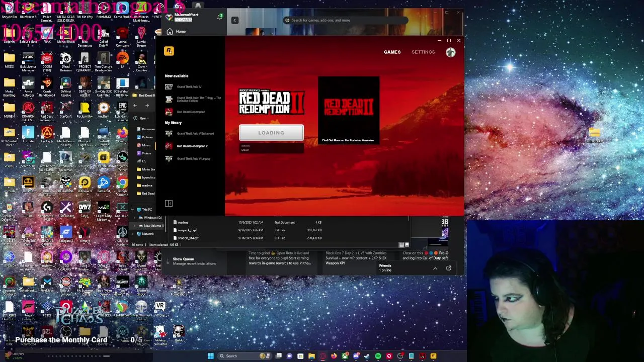Click the taskbar Search box
Viewport: 644px width, 362px height.
pyautogui.click(x=245, y=356)
